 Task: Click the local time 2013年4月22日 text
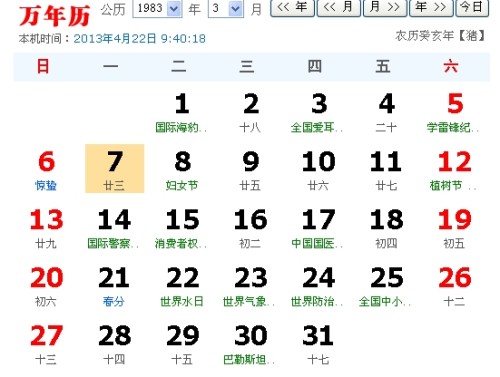click(x=139, y=39)
